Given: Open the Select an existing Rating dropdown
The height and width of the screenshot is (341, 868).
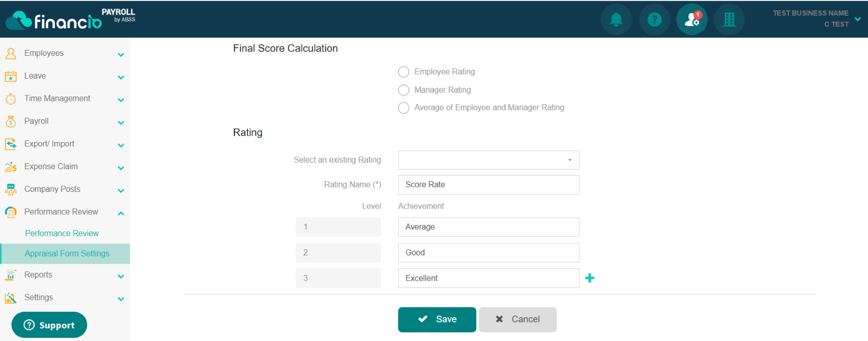Looking at the screenshot, I should [x=488, y=160].
